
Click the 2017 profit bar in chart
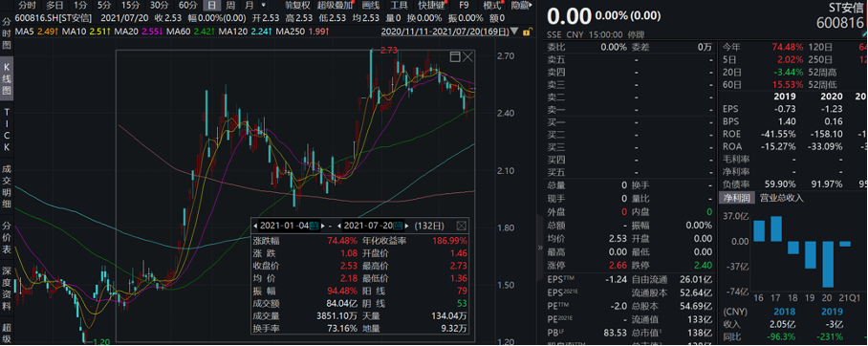pos(776,228)
